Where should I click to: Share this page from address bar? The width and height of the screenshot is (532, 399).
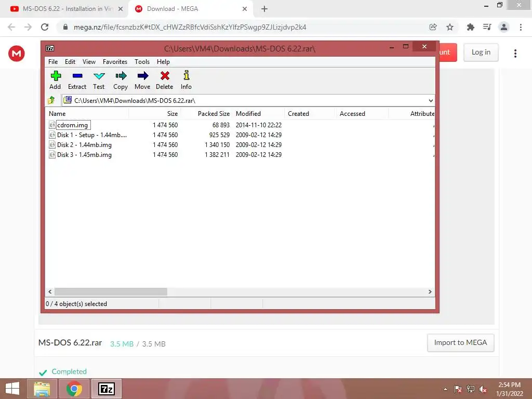point(433,27)
